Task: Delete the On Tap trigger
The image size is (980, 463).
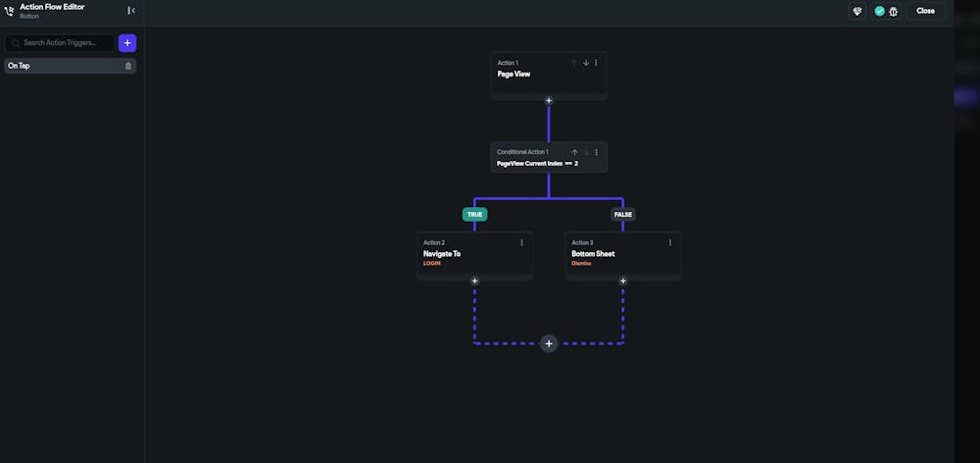Action: (x=128, y=66)
